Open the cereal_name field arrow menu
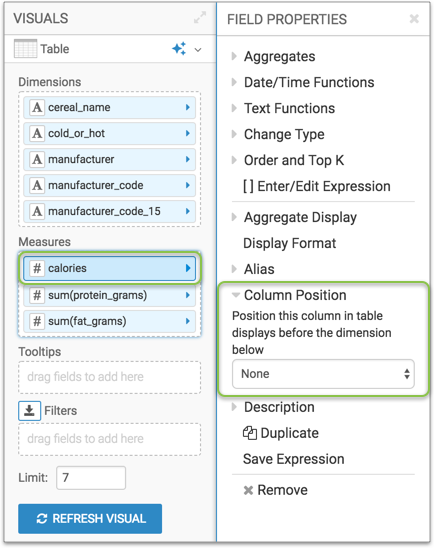The width and height of the screenshot is (434, 548). (x=188, y=107)
